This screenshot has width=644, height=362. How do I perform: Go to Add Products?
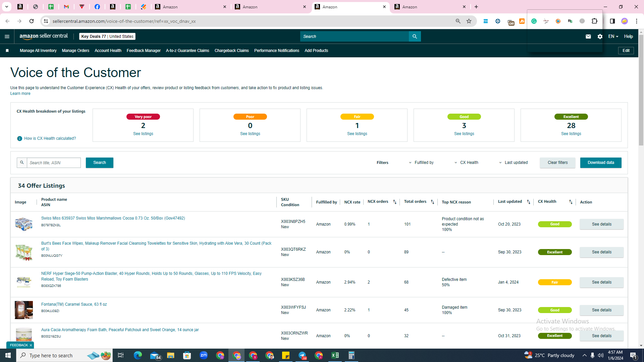click(x=316, y=51)
